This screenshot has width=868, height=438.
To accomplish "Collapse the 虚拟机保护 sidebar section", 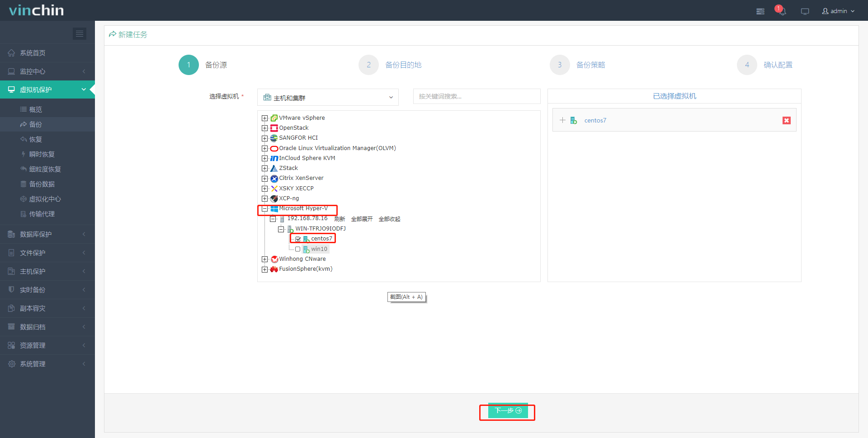I will point(47,89).
